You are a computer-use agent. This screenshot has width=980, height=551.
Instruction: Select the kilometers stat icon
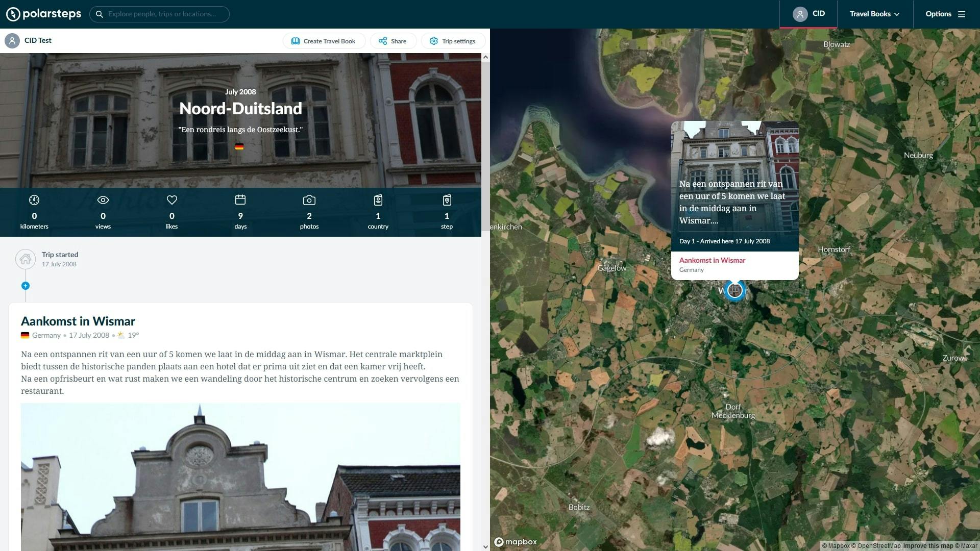coord(34,200)
